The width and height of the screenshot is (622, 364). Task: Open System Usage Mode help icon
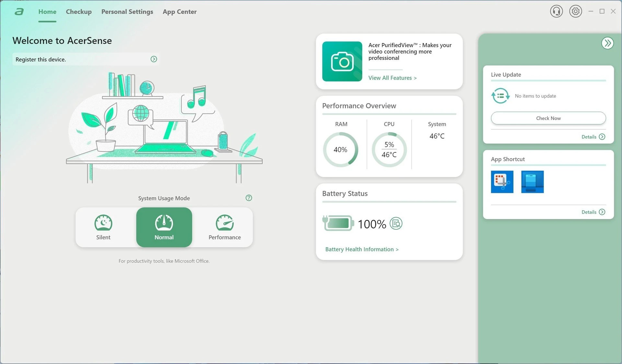pos(249,198)
